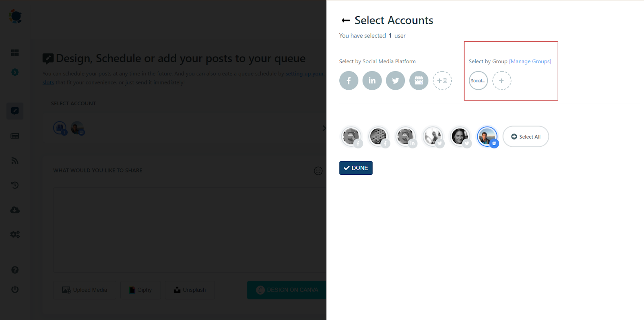Confirm selection with DONE button
This screenshot has width=644, height=320.
click(x=356, y=168)
